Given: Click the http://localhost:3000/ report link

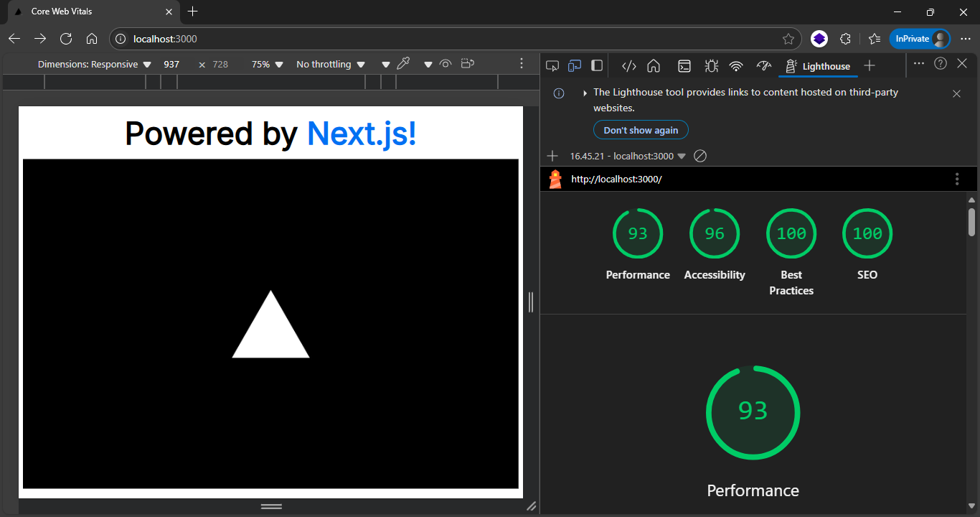Looking at the screenshot, I should (616, 179).
